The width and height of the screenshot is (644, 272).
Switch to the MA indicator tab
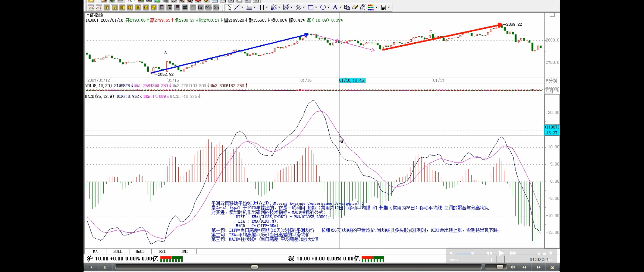[95, 251]
